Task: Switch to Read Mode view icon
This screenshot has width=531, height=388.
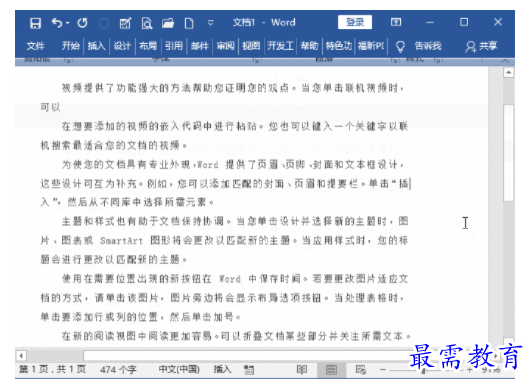Action: coord(301,370)
